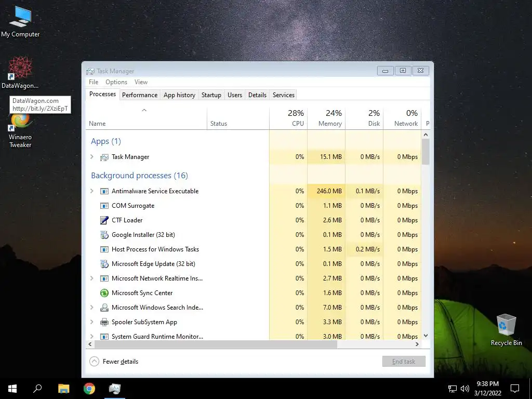Click the vertical scrollbar thumb
Image resolution: width=532 pixels, height=399 pixels.
[426, 152]
